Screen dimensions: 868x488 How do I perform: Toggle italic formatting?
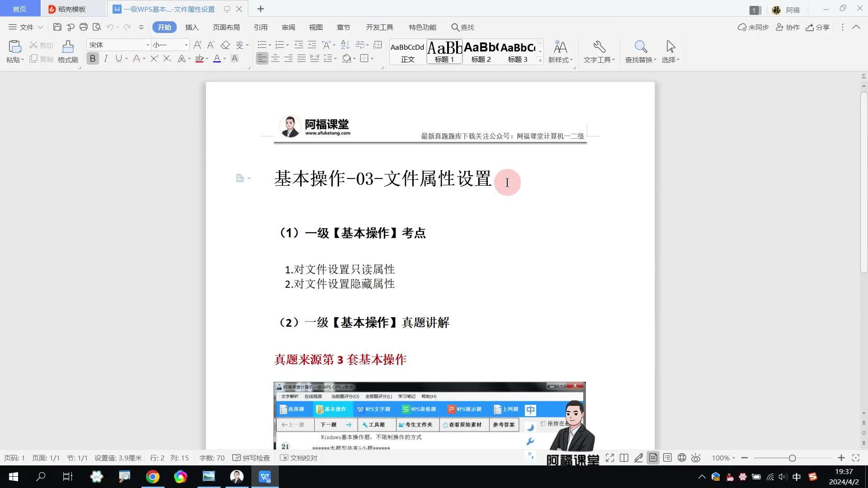pos(106,58)
